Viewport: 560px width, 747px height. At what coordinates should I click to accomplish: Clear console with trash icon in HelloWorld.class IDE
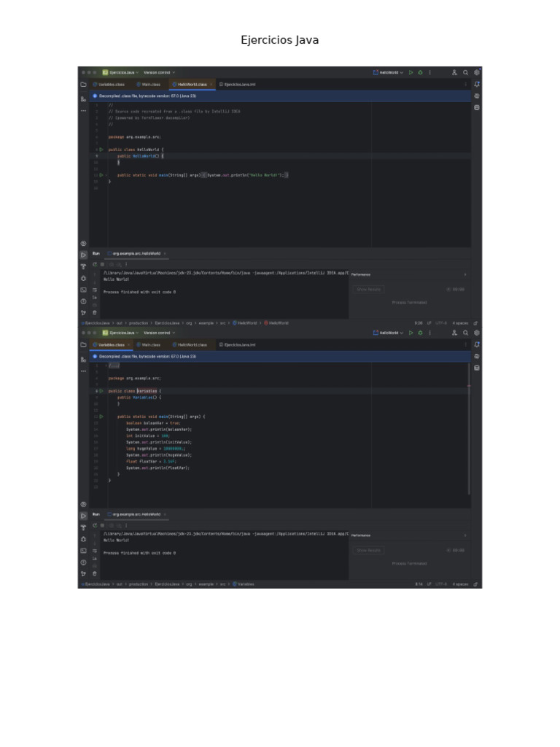tap(95, 312)
